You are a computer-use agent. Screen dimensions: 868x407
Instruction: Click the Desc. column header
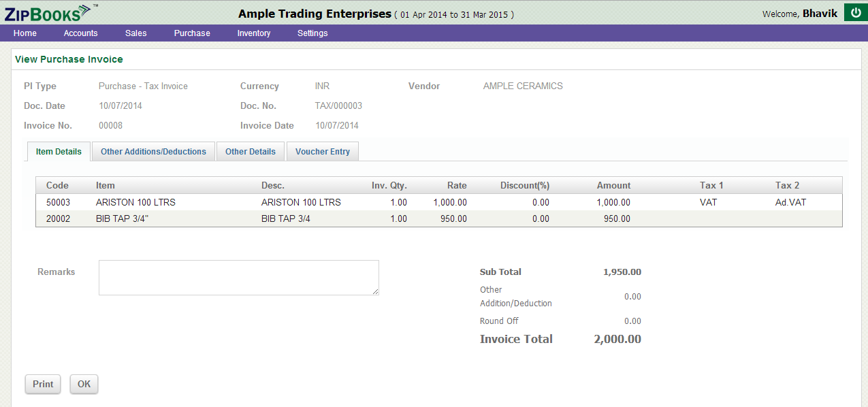[x=273, y=185]
